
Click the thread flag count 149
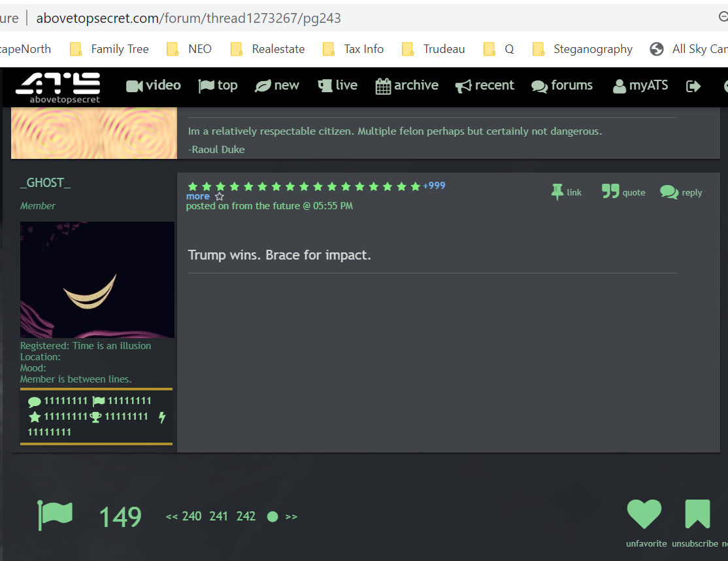point(120,517)
